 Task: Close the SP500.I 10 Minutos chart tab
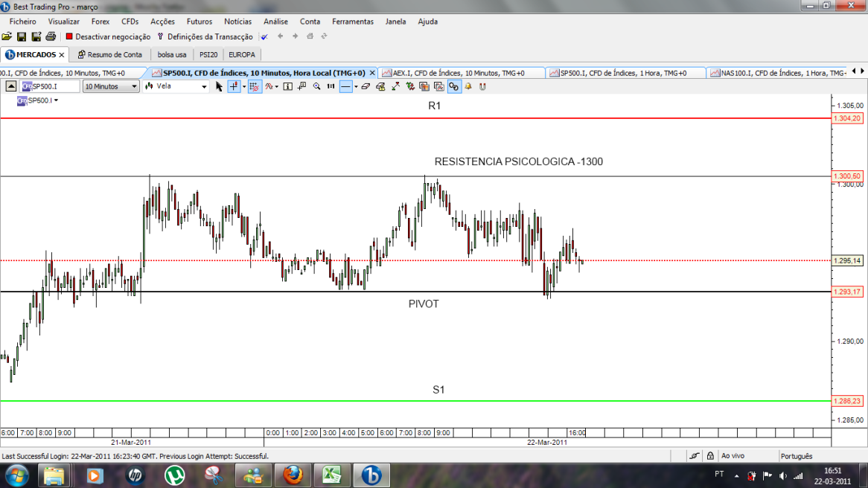click(372, 73)
